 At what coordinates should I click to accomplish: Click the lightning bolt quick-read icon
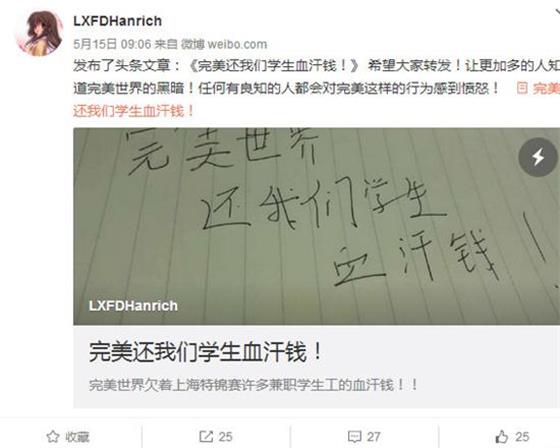538,157
